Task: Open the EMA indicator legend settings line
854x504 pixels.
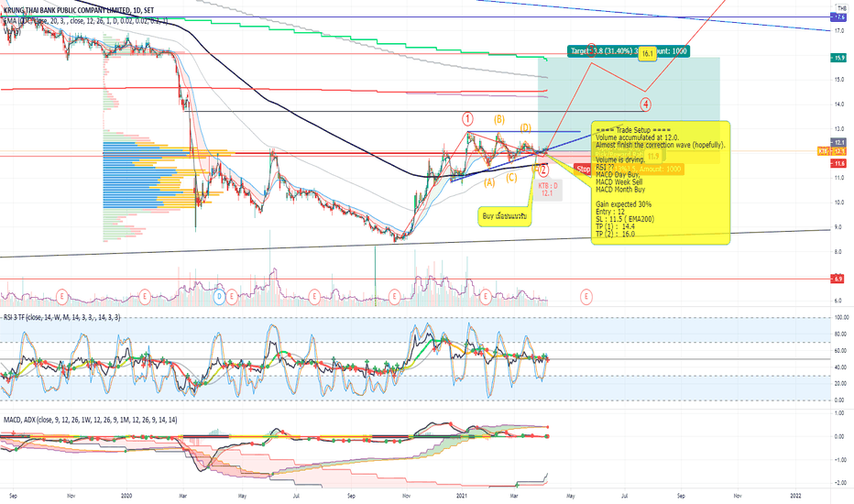Action: [x=85, y=21]
